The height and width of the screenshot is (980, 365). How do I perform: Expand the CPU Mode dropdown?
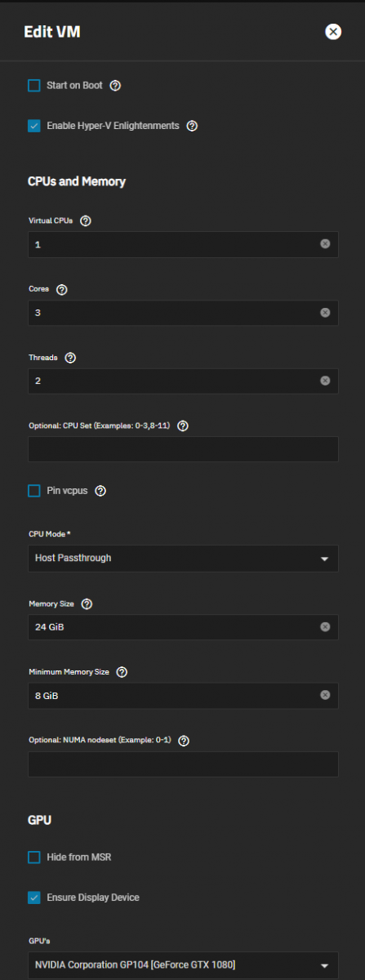183,559
